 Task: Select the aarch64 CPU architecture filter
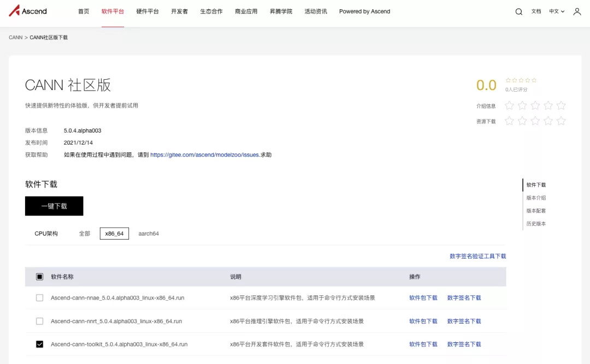click(x=149, y=234)
